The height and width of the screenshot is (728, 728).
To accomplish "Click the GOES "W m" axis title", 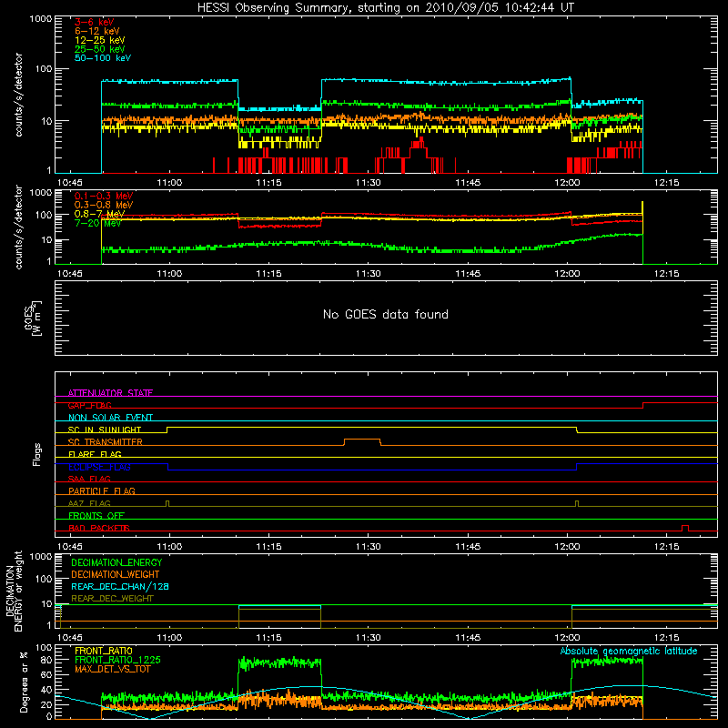I will (33, 318).
